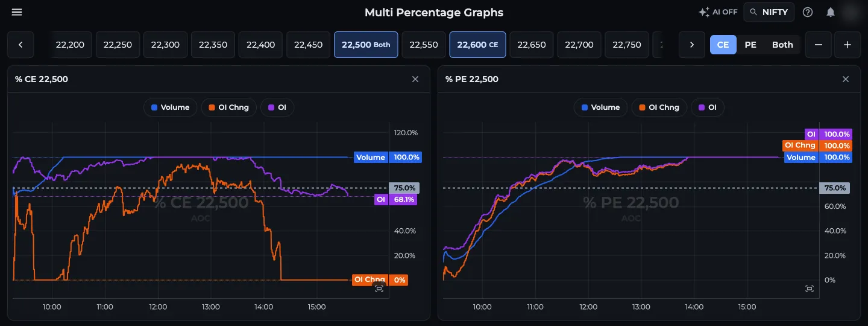The height and width of the screenshot is (326, 868).
Task: Select the 22,450 strike
Action: click(308, 45)
